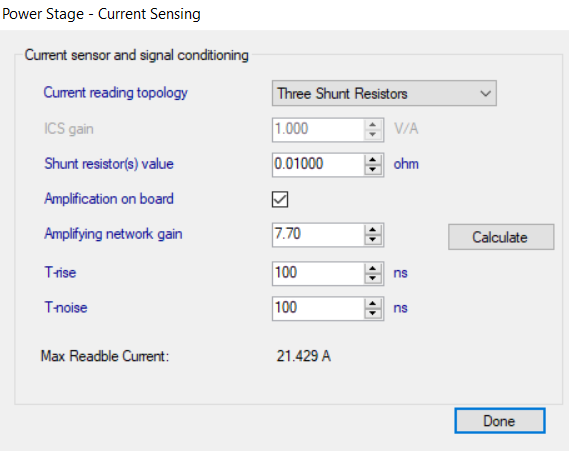The width and height of the screenshot is (569, 451).
Task: Click the Max Readable Current value text
Action: (304, 356)
